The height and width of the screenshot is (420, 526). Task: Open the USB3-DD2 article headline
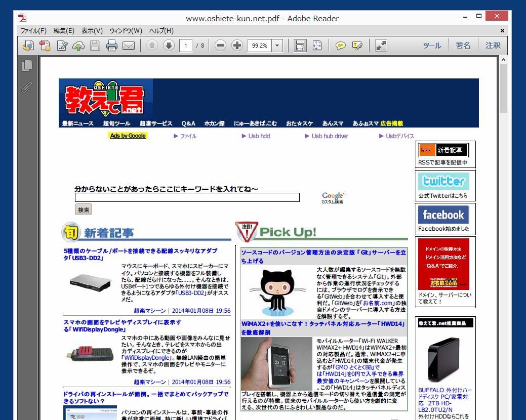[141, 255]
